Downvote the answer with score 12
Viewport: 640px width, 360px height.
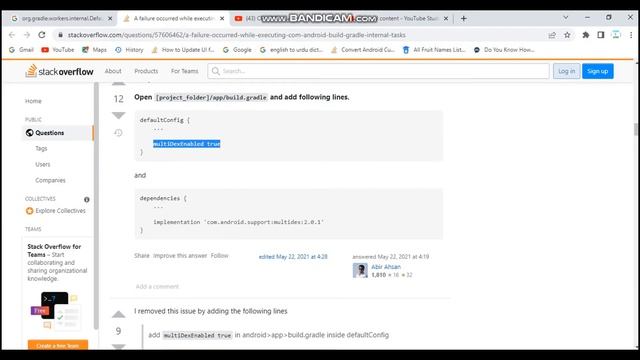(x=118, y=116)
